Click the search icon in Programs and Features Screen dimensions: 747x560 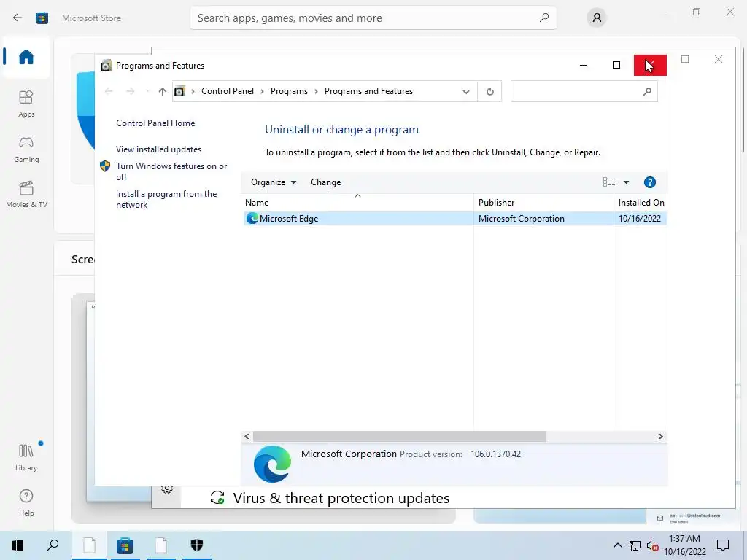647,91
